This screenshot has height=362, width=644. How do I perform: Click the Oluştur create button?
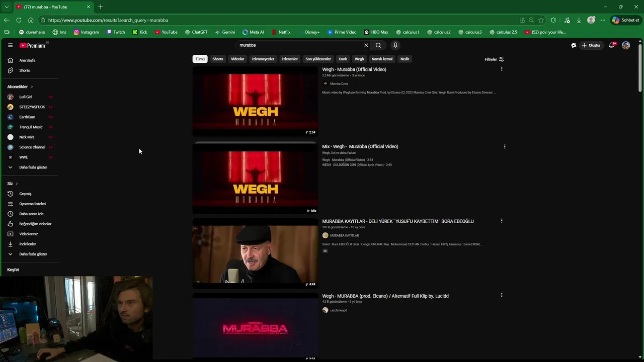click(591, 45)
